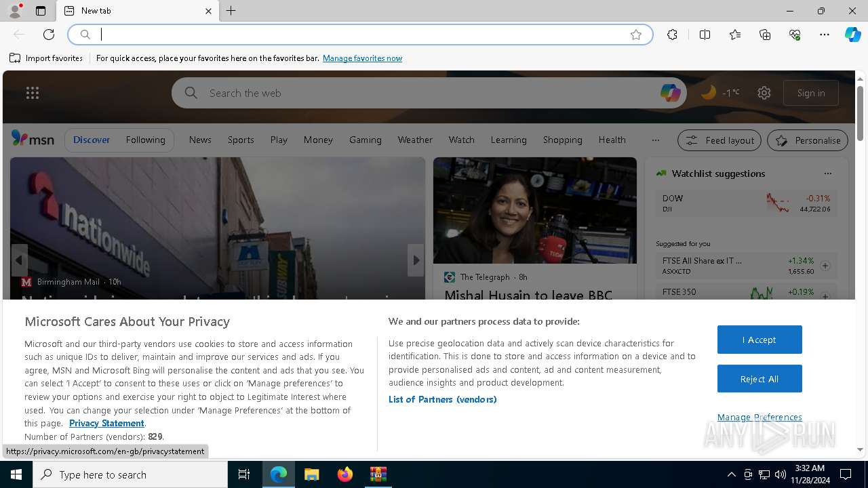This screenshot has height=488, width=868.
Task: Add FTSE All Share ex IT to watchlist
Action: [825, 266]
